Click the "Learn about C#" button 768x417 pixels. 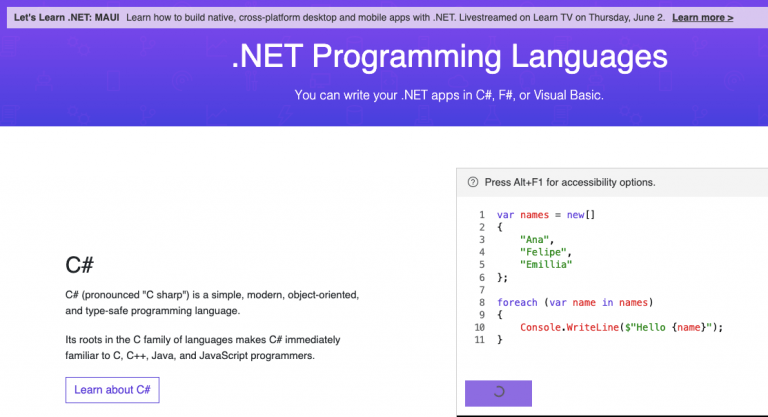point(112,390)
